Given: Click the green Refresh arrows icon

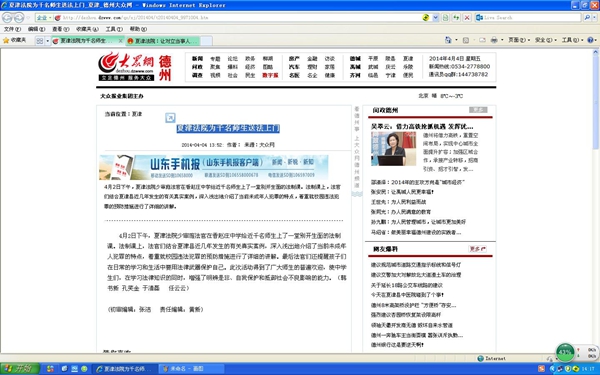Looking at the screenshot, I should pyautogui.click(x=456, y=18).
